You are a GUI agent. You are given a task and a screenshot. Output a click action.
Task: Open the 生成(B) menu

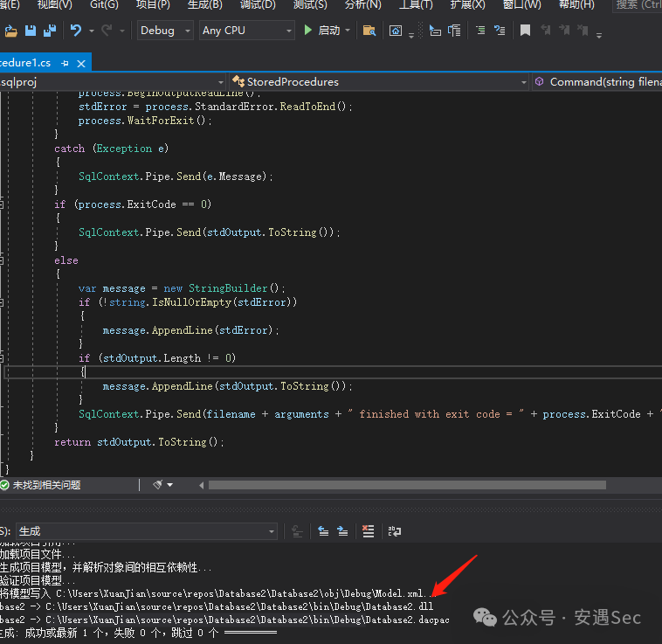pos(204,4)
